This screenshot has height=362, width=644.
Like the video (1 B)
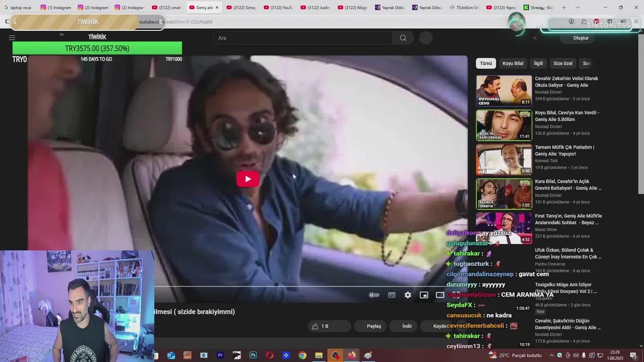tap(320, 326)
